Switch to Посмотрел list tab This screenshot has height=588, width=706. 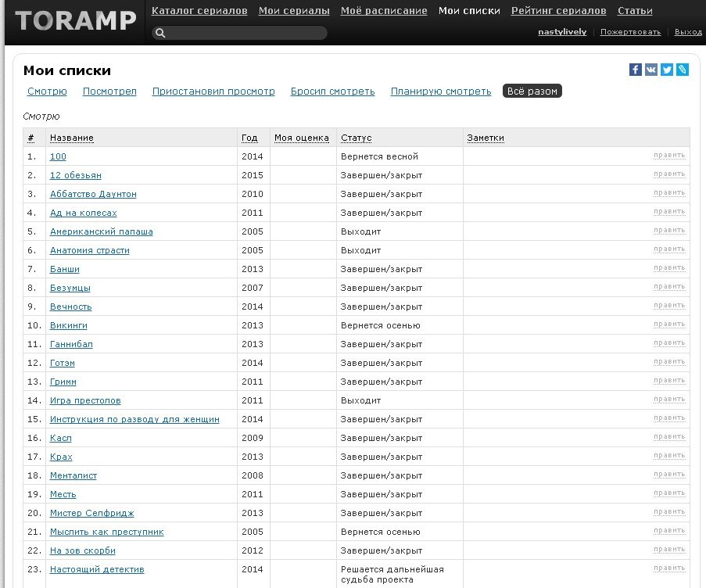click(x=109, y=91)
